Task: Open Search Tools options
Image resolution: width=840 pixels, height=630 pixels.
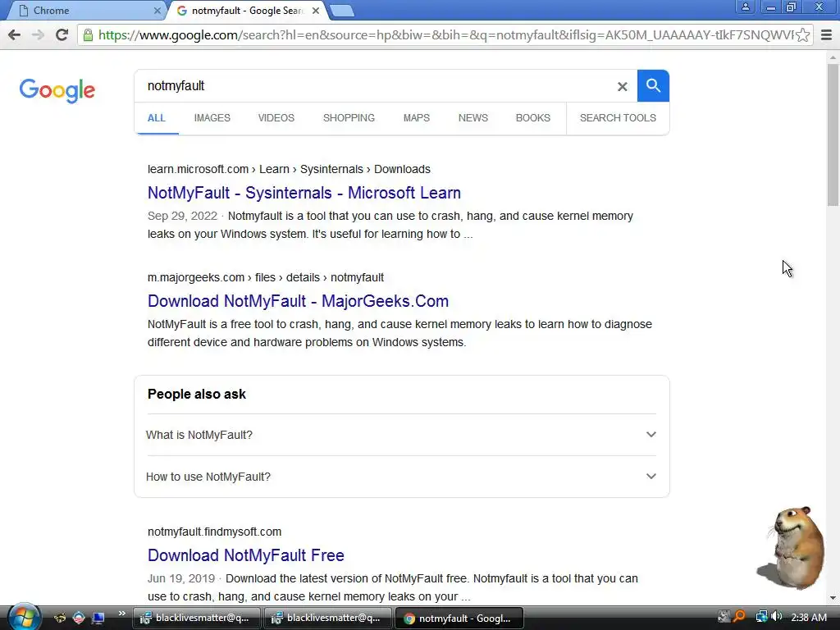Action: 618,118
